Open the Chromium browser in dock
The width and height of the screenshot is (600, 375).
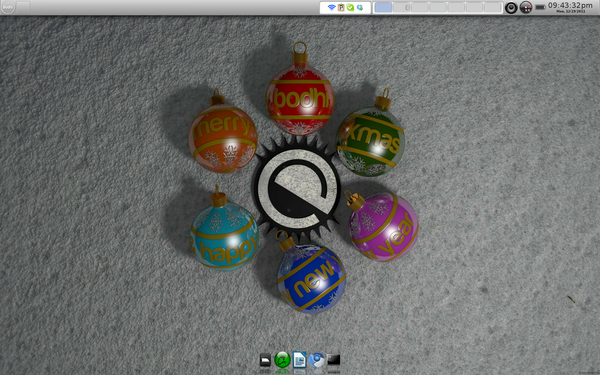tap(316, 360)
